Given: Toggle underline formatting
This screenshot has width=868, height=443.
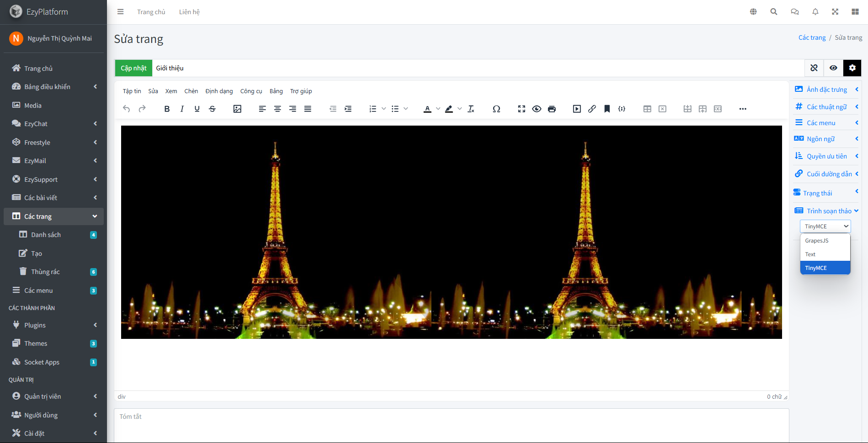Looking at the screenshot, I should click(x=197, y=109).
